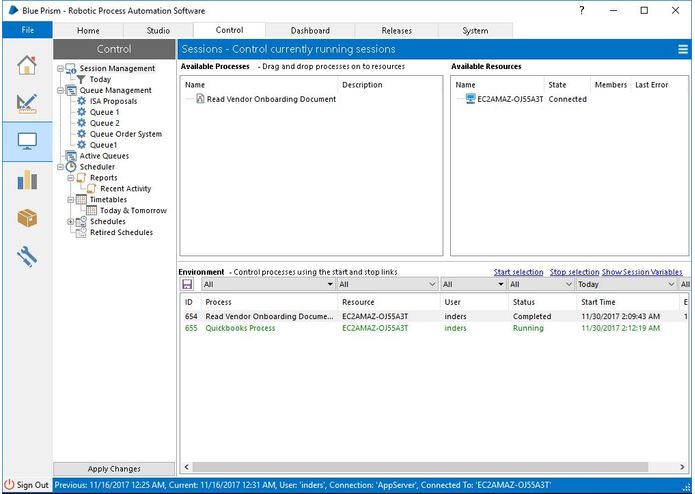Collapse the Scheduler tree node
695x494 pixels.
(x=60, y=167)
